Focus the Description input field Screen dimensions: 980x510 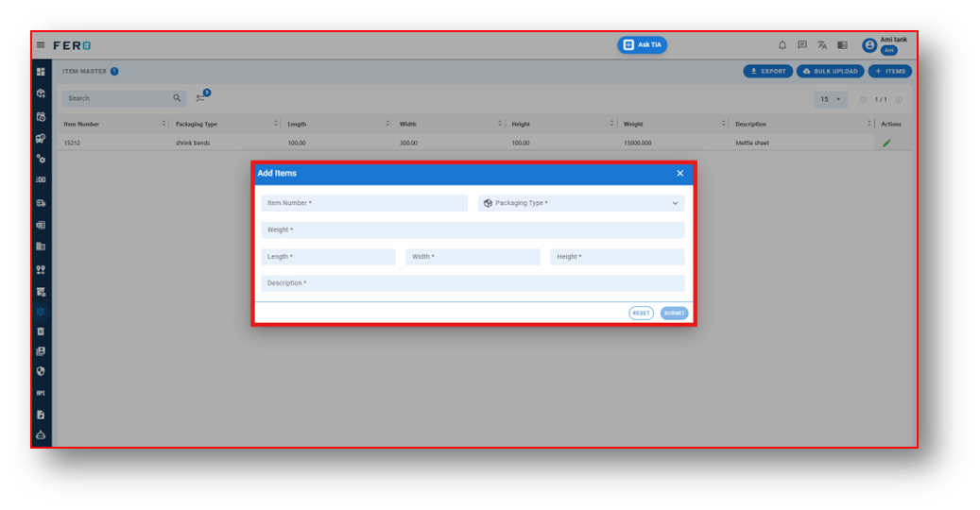tap(473, 283)
